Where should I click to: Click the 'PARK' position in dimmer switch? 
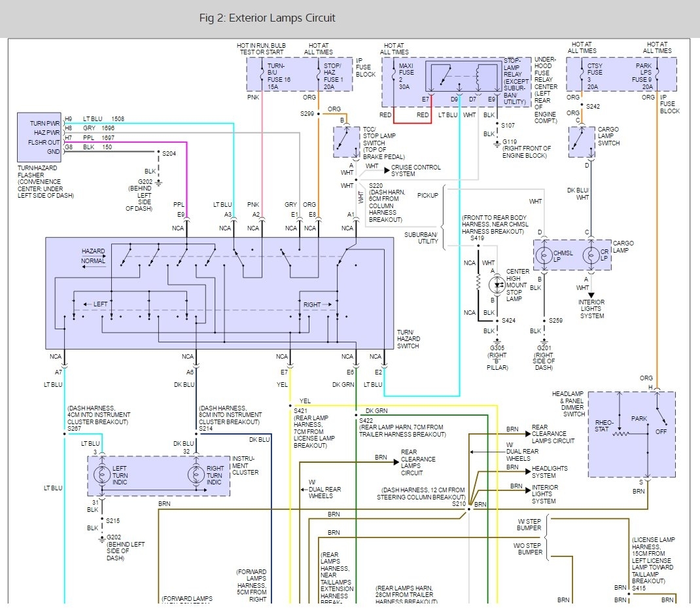639,419
